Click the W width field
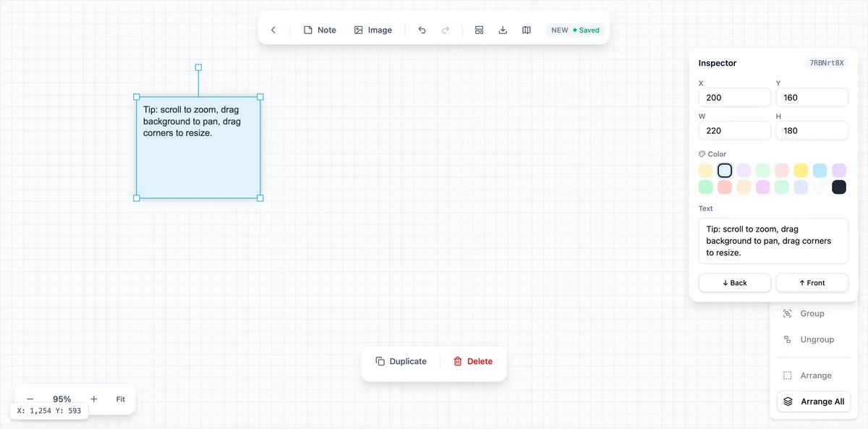This screenshot has height=429, width=868. click(735, 131)
